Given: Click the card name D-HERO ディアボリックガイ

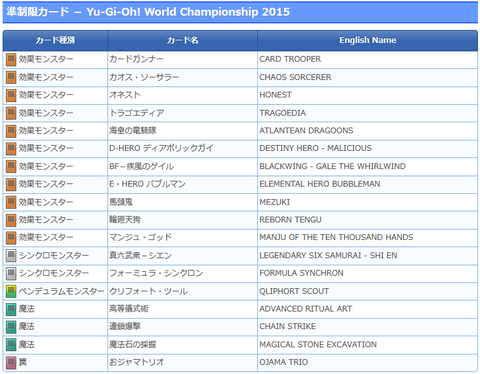Looking at the screenshot, I should tap(161, 148).
